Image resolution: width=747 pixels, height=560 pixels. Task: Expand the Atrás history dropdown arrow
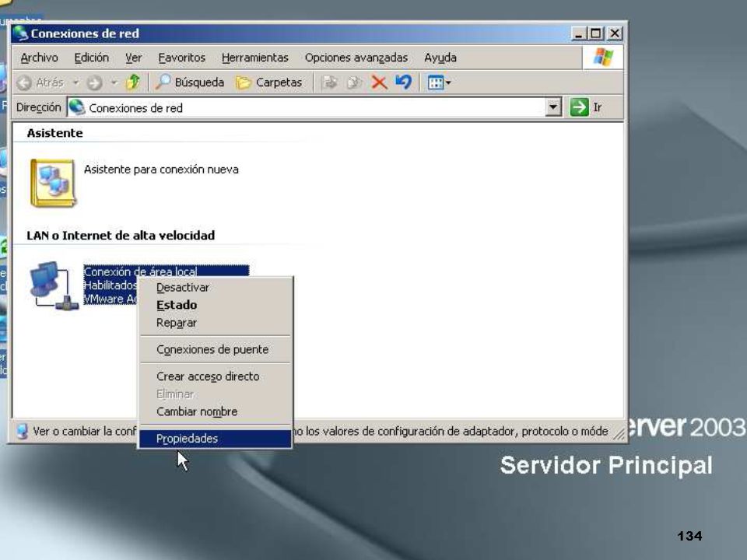coord(75,83)
